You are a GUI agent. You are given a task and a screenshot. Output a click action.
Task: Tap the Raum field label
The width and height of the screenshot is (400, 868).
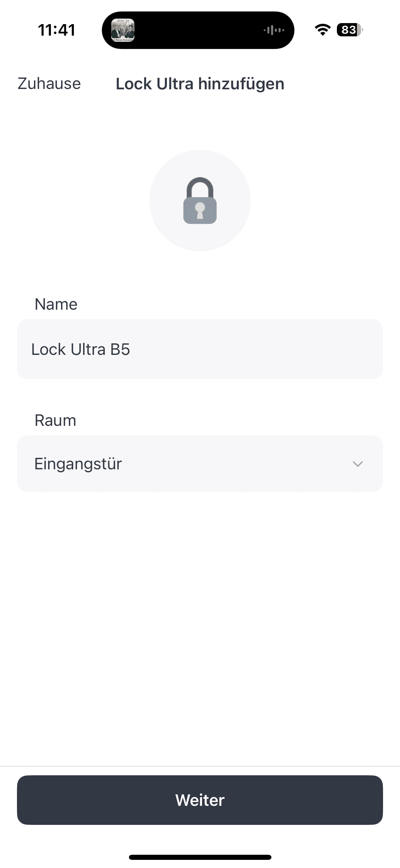(x=55, y=420)
